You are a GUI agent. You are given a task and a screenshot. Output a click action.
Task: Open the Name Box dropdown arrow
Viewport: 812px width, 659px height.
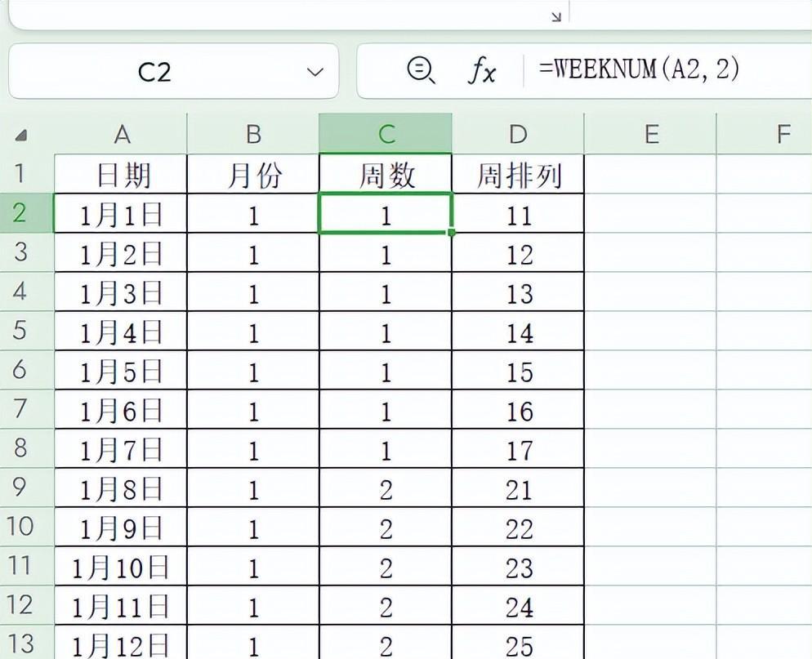[x=315, y=72]
